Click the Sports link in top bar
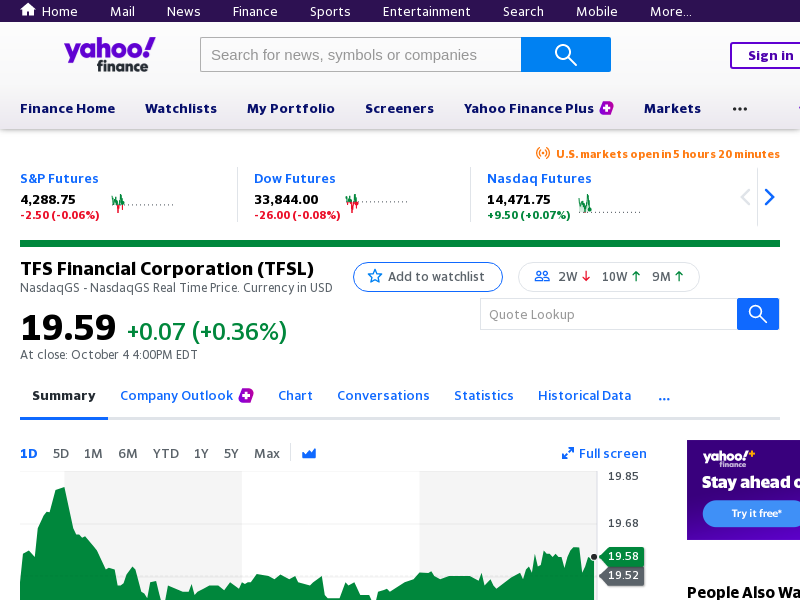The image size is (800, 600). point(330,11)
